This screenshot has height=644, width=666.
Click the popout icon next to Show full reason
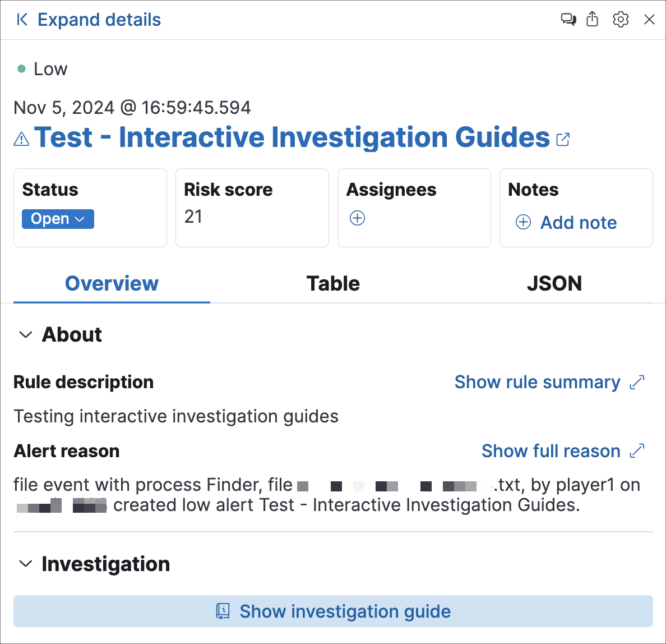coord(637,451)
